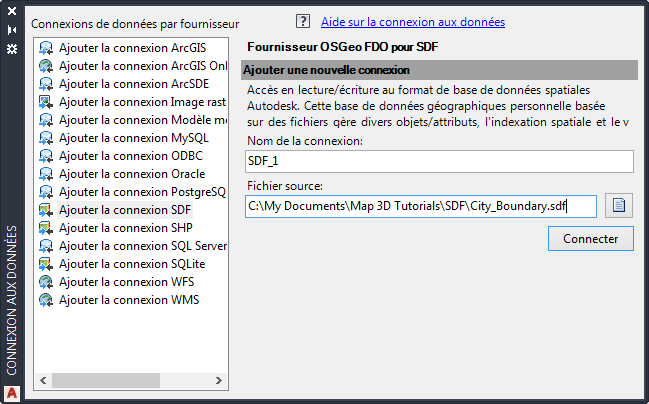Click the 'Fichier source' path field

(x=420, y=206)
